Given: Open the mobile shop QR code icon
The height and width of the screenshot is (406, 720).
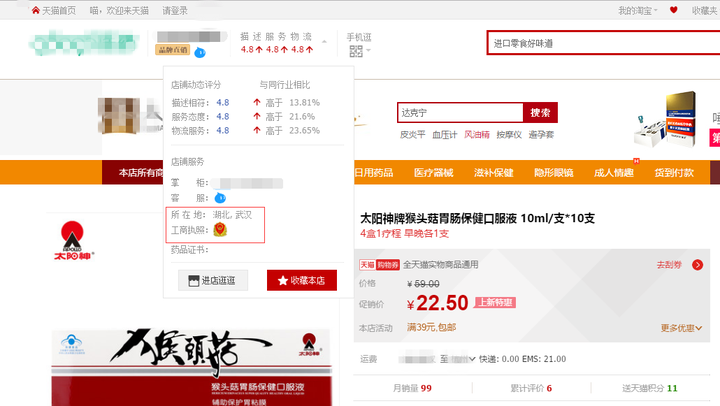Looking at the screenshot, I should click(x=356, y=51).
